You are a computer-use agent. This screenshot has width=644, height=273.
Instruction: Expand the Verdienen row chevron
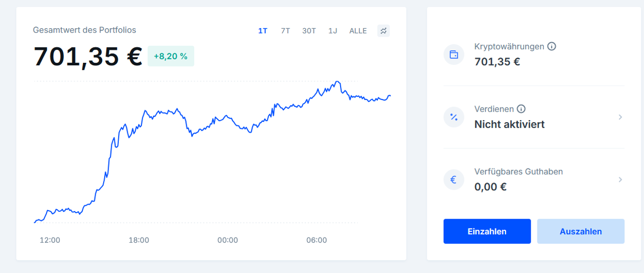tap(620, 117)
